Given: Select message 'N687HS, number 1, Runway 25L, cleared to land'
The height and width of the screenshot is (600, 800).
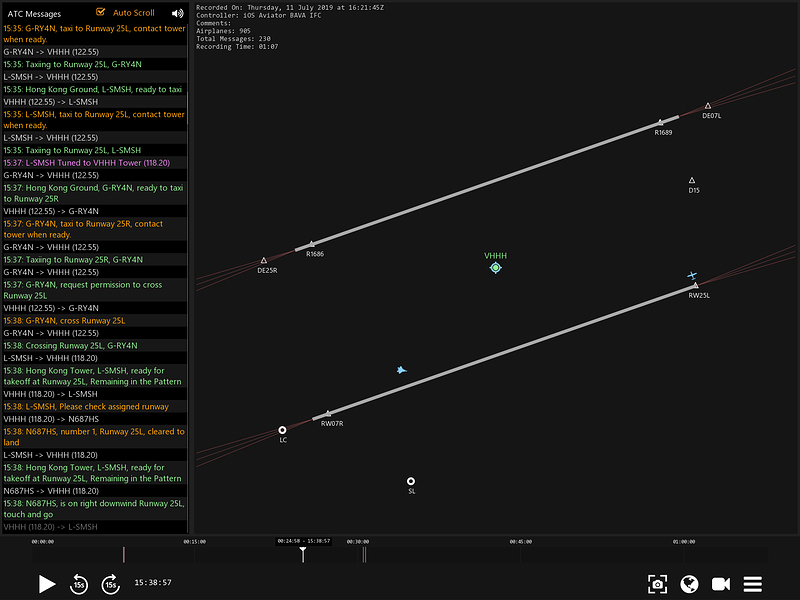Looking at the screenshot, I should 94,437.
